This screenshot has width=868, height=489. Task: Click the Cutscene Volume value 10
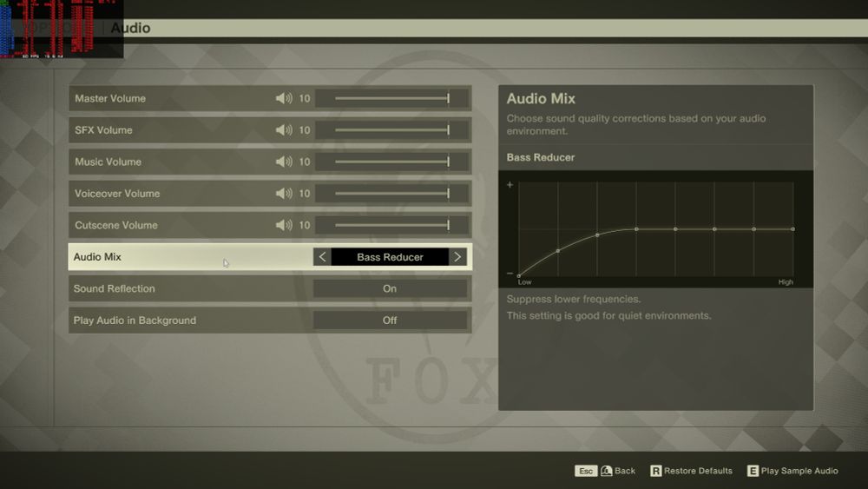(305, 225)
